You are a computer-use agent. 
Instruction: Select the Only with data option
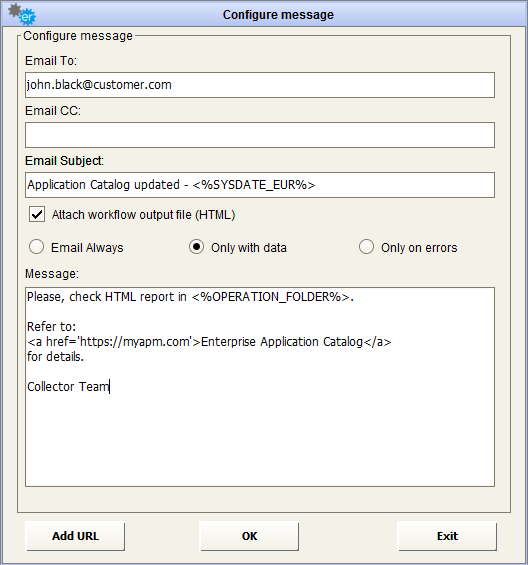pyautogui.click(x=196, y=247)
